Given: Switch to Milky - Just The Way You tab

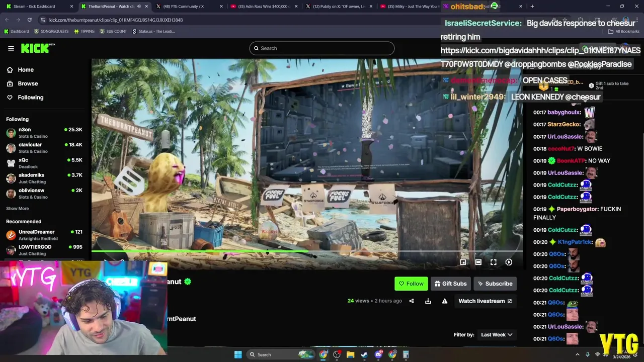Looking at the screenshot, I should pyautogui.click(x=410, y=7).
